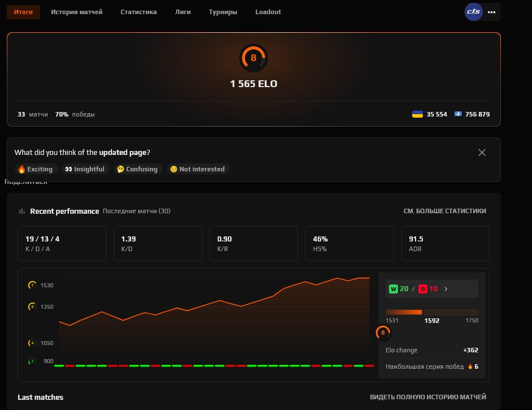Screen dimensions: 532x410
Task: Toggle the Not interested feedback chip
Action: tap(197, 169)
